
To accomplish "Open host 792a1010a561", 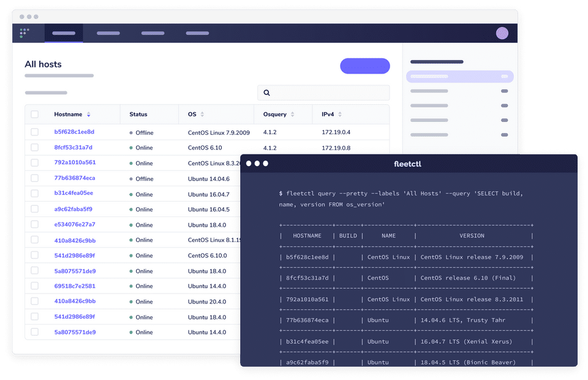I will pyautogui.click(x=75, y=162).
